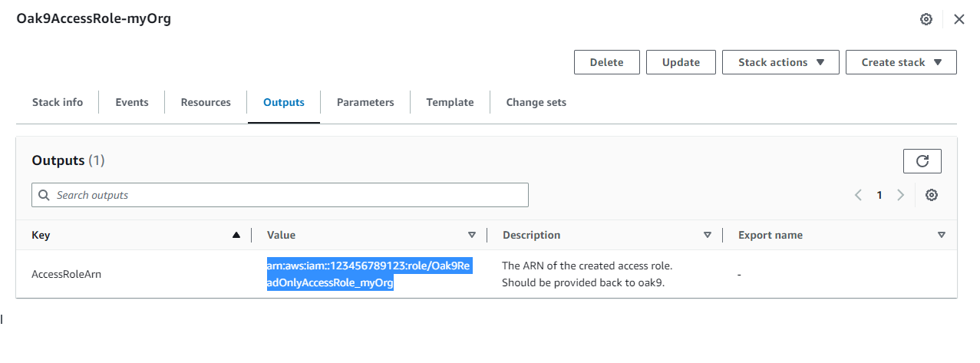Screen dimensions: 980x363
Task: Switch to the Stack info tab
Action: (x=58, y=102)
